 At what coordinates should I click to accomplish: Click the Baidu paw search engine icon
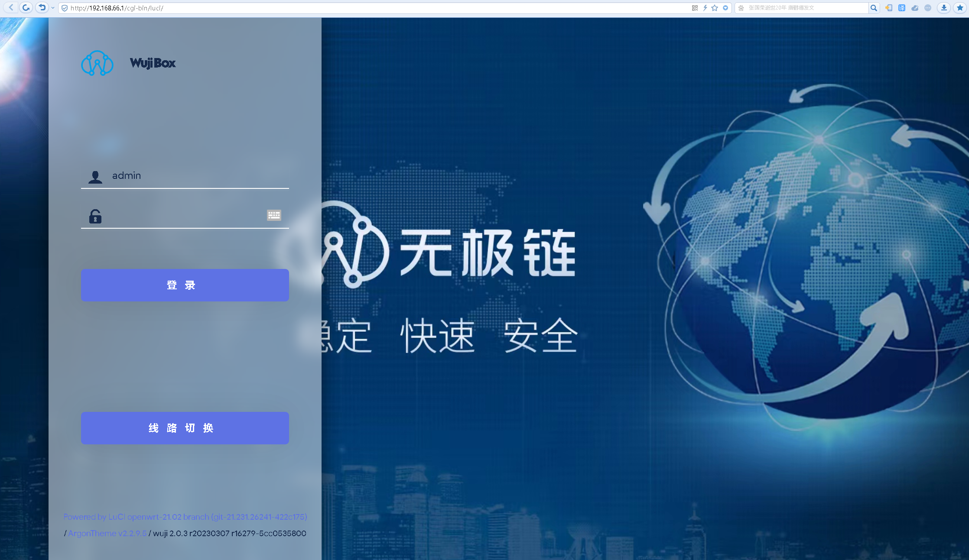(x=741, y=8)
